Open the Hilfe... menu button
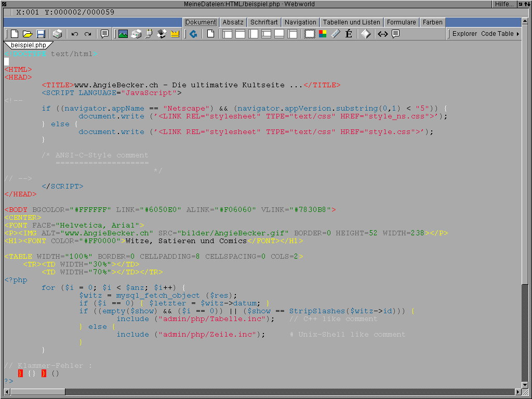 pyautogui.click(x=504, y=4)
